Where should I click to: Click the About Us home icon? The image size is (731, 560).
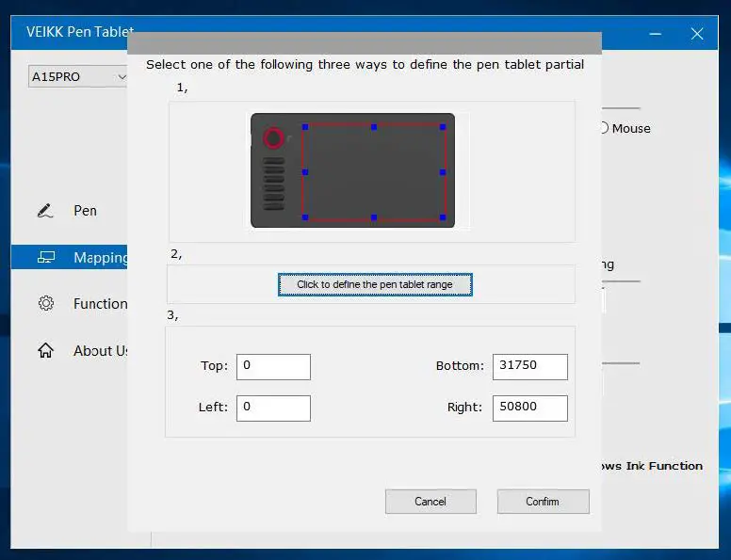coord(45,350)
